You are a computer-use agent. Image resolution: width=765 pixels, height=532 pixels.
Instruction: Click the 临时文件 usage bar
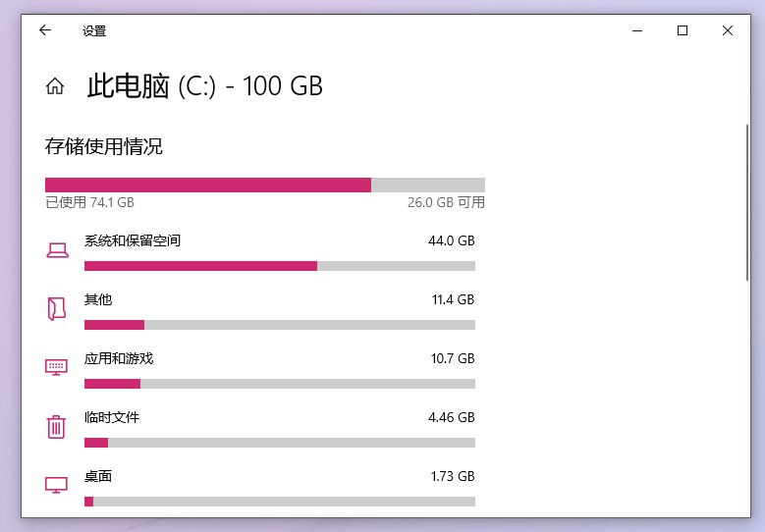[280, 443]
